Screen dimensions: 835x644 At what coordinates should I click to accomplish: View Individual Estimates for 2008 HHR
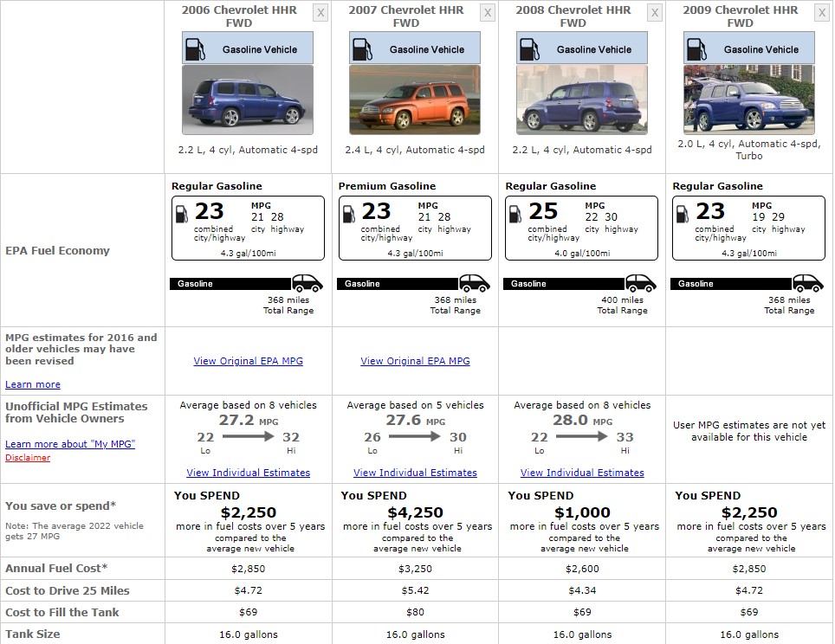582,473
